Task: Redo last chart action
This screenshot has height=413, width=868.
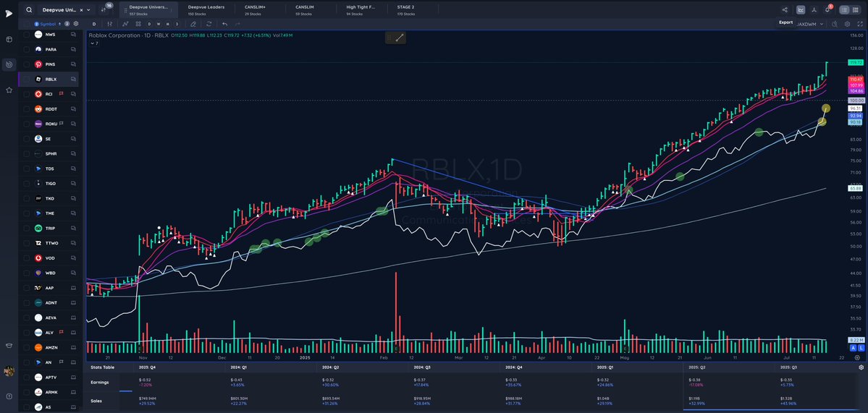Action: pos(237,24)
